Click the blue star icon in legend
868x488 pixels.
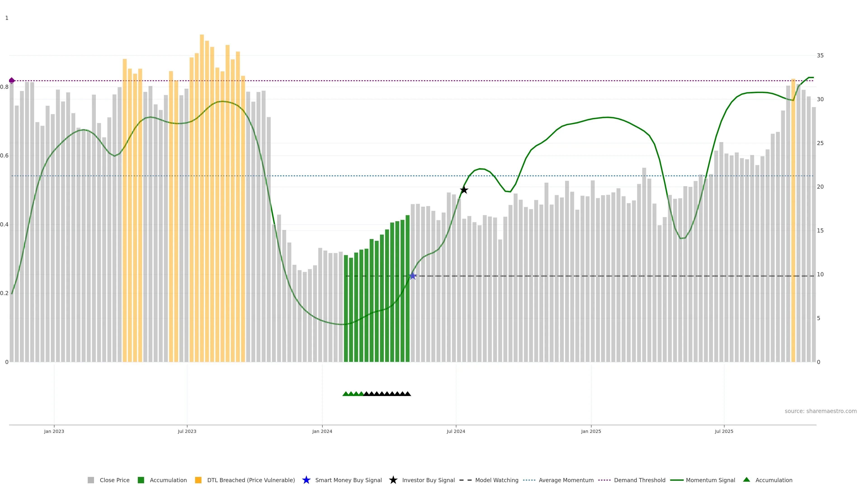pos(306,480)
